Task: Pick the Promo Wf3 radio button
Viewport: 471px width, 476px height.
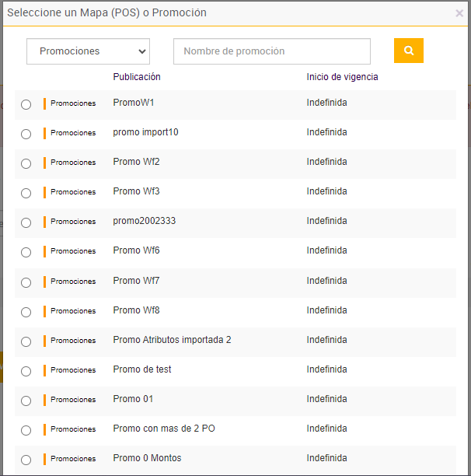Action: (26, 193)
